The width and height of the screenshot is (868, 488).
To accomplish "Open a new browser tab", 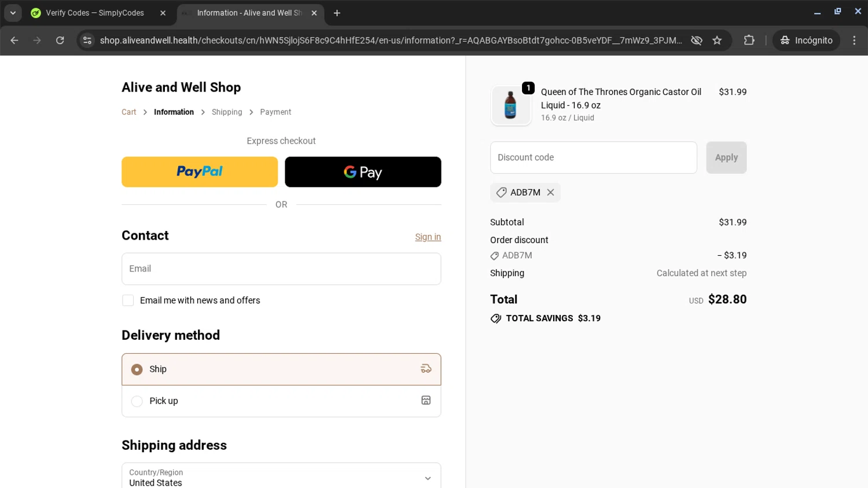I will [337, 13].
